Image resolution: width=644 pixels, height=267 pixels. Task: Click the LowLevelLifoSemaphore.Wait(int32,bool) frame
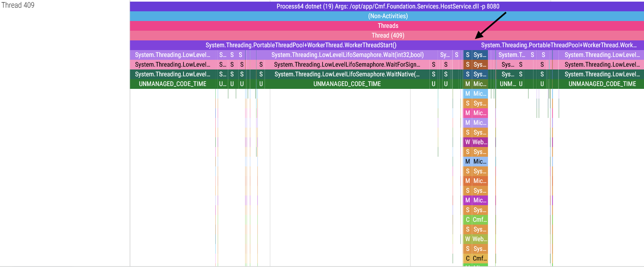tap(347, 55)
